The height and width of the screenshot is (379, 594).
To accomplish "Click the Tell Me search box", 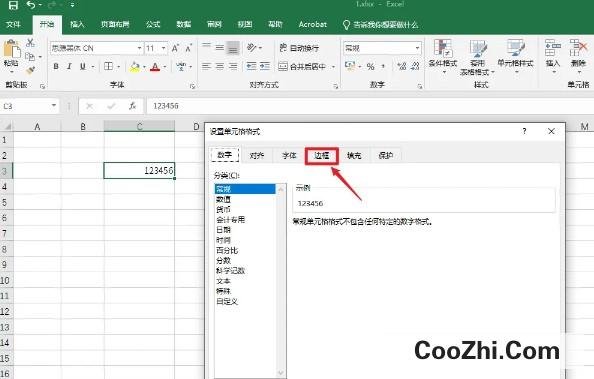I will point(381,25).
